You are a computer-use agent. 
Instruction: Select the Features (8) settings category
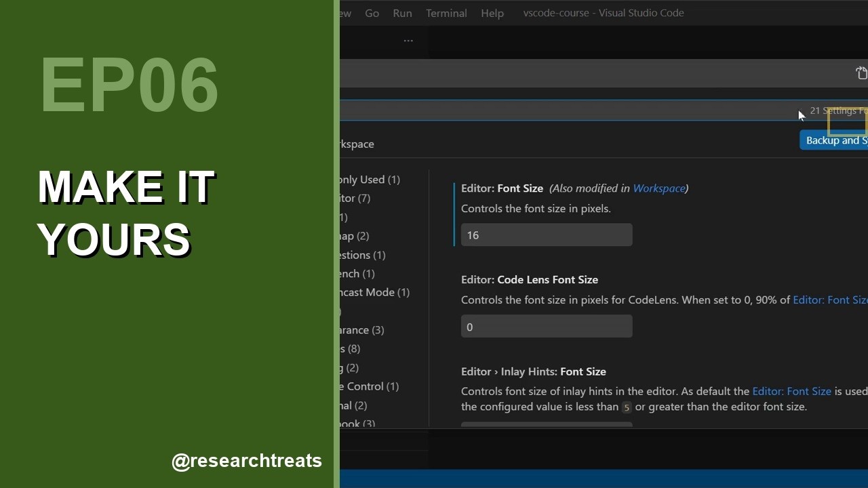[x=351, y=348]
